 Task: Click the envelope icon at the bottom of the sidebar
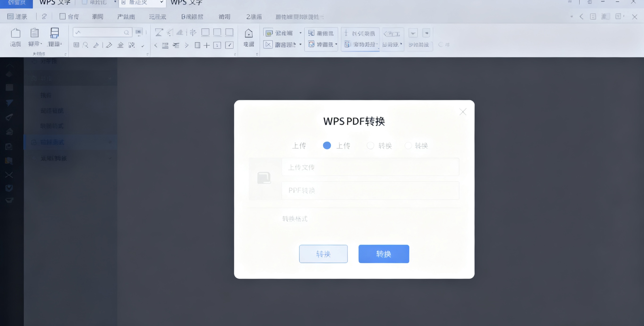point(9,200)
